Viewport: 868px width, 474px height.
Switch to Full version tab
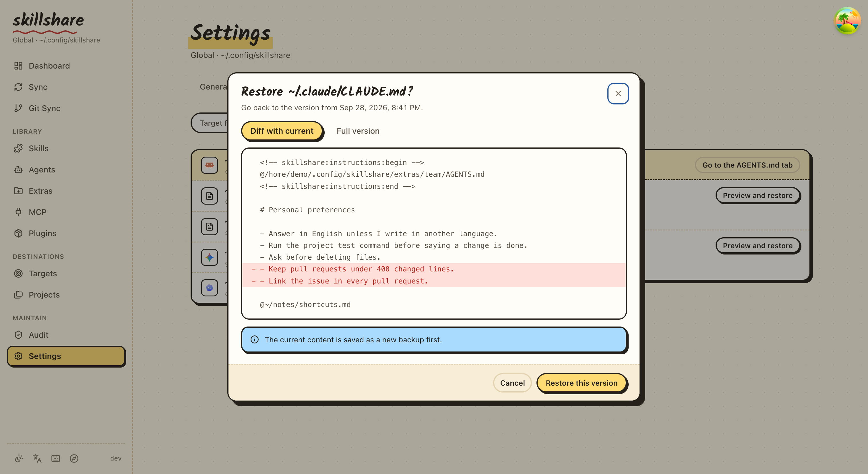[x=358, y=131]
